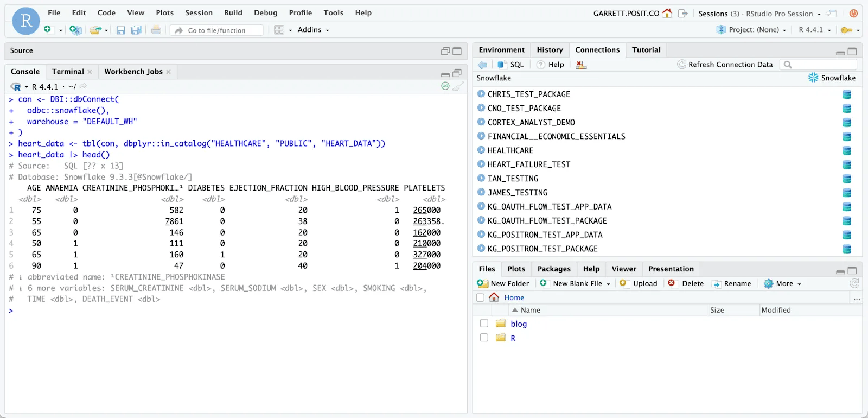Open the Packages tab
This screenshot has height=418, width=868.
554,269
